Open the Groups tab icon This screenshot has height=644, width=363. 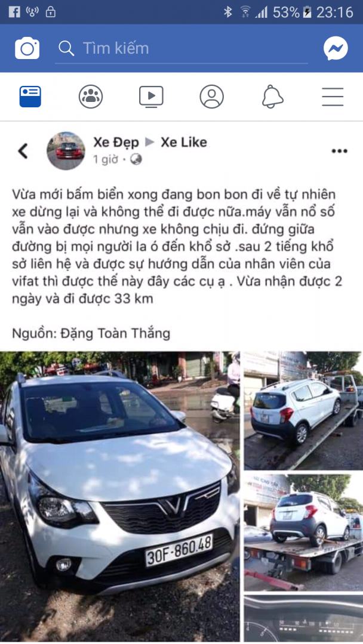click(90, 97)
